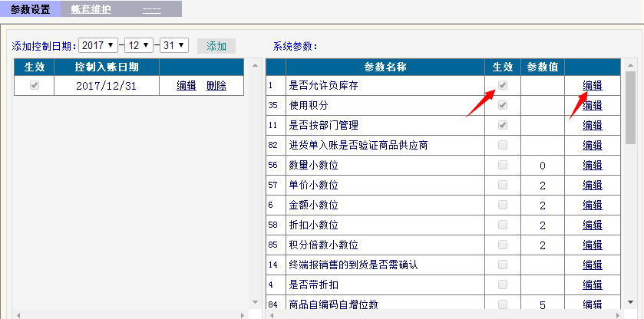Switch to the 参数设置 tab
The width and height of the screenshot is (644, 319).
(31, 9)
